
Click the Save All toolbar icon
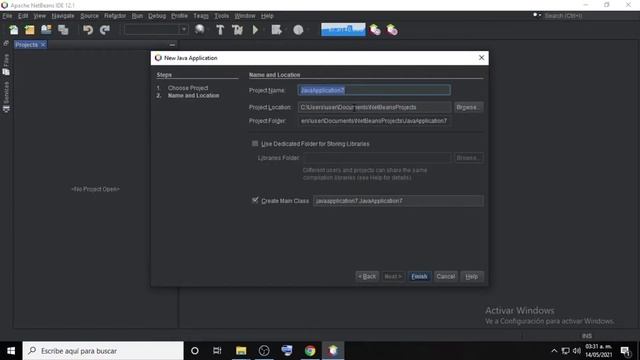pos(63,30)
